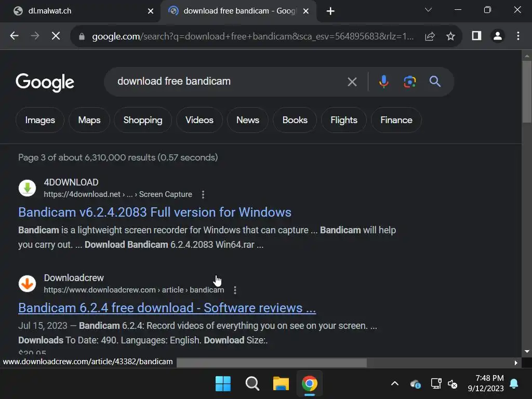Click the browser address bar URL
The height and width of the screenshot is (399, 532).
pyautogui.click(x=253, y=36)
